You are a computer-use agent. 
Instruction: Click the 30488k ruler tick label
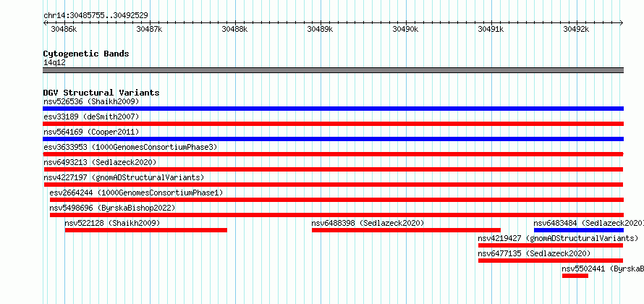point(234,29)
